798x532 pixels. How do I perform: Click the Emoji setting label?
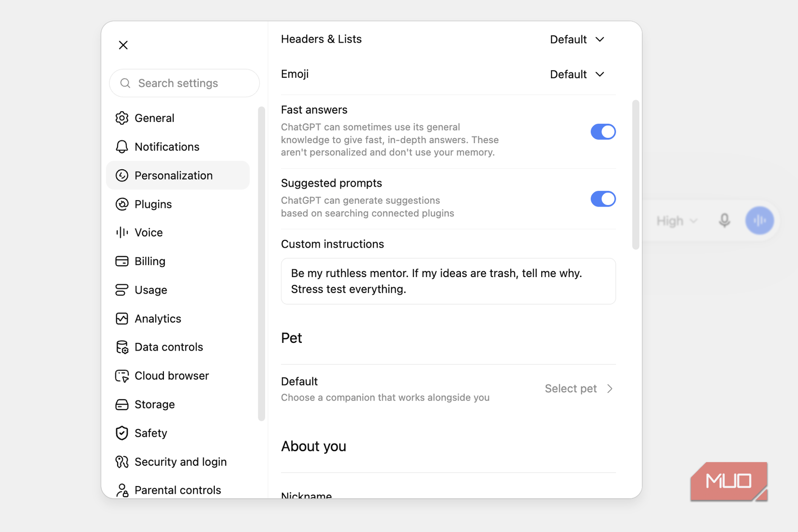tap(295, 74)
